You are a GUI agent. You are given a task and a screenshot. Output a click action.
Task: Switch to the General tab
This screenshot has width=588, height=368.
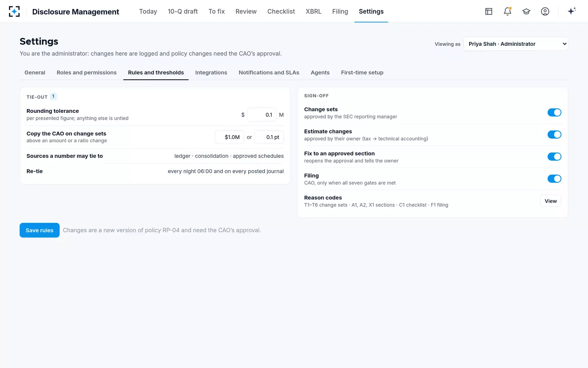[x=35, y=72]
